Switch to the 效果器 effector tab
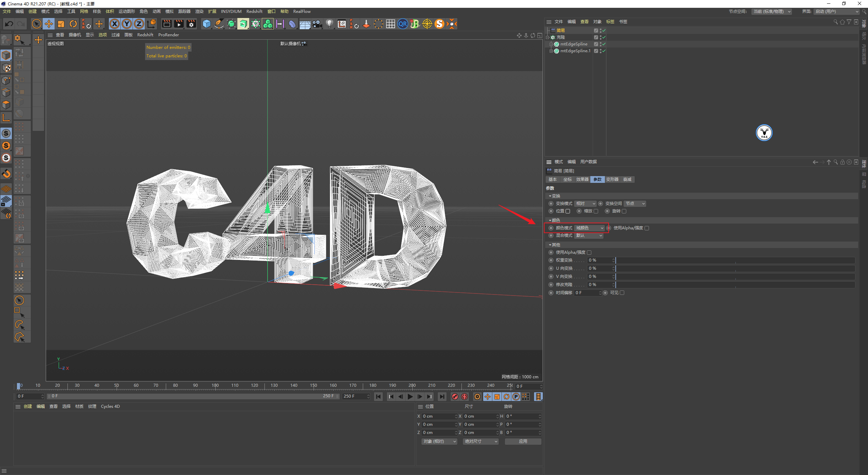Image resolution: width=868 pixels, height=475 pixels. [x=582, y=179]
